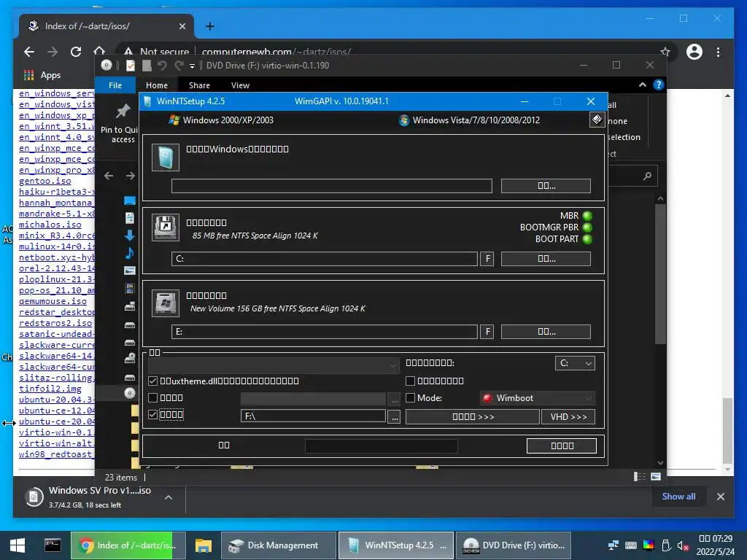The width and height of the screenshot is (747, 560).
Task: Select the Music note icon in Explorer sidebar
Action: click(130, 253)
